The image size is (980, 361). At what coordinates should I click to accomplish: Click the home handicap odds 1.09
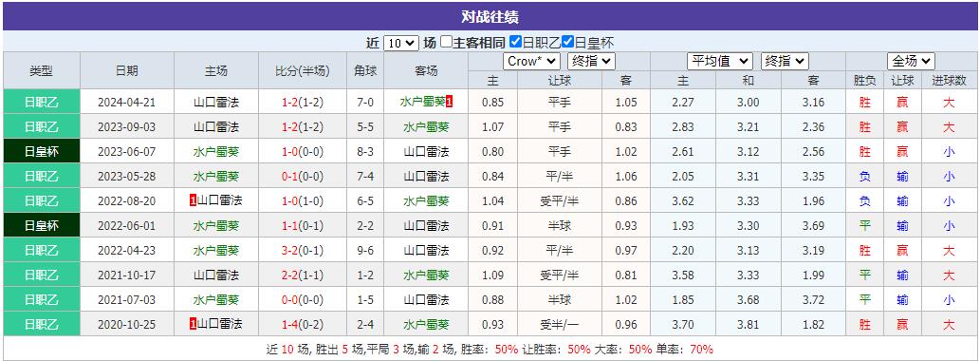pos(492,275)
